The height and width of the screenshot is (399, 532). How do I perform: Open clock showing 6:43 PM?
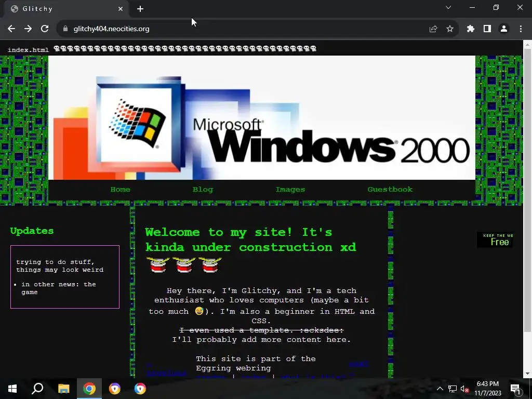click(x=487, y=389)
